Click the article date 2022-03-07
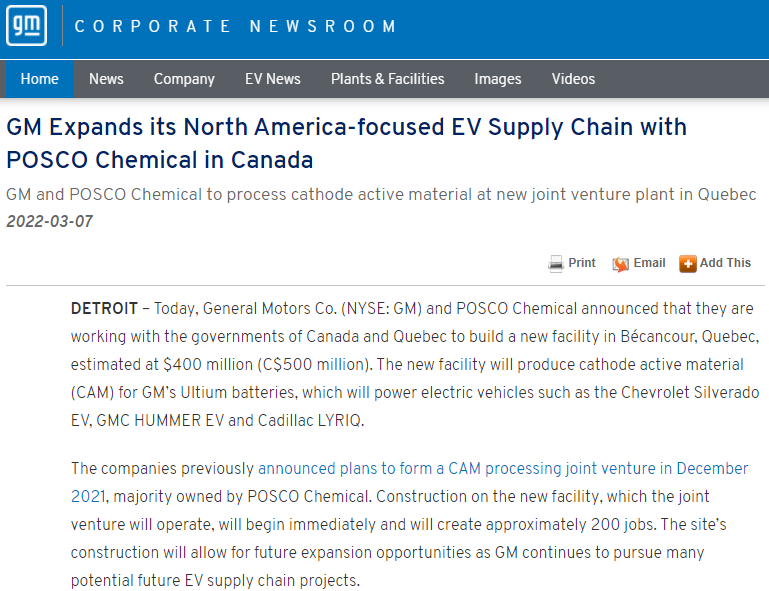 pos(50,221)
